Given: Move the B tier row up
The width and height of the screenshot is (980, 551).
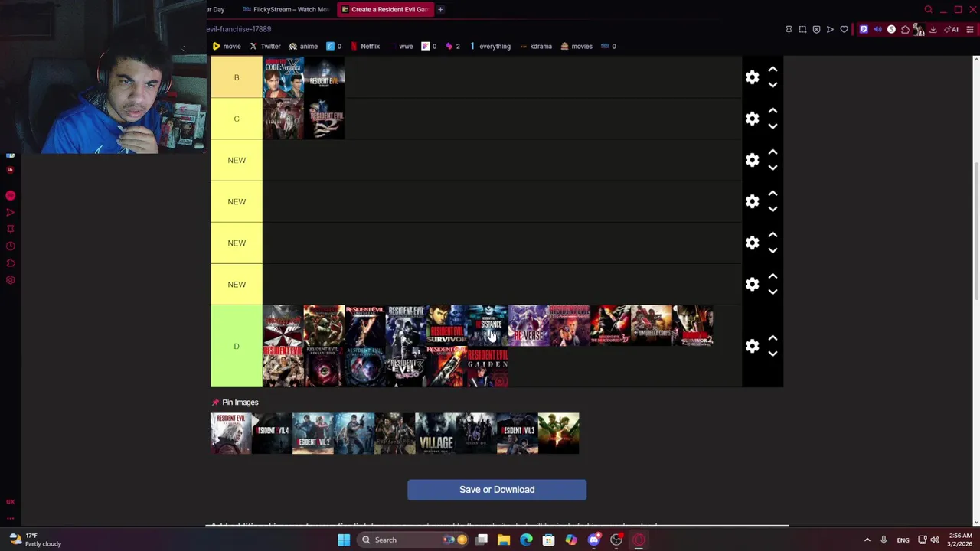Looking at the screenshot, I should click(x=773, y=70).
